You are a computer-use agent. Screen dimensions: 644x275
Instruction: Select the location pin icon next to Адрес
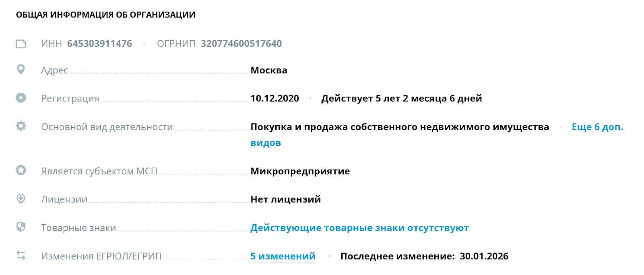pyautogui.click(x=20, y=69)
